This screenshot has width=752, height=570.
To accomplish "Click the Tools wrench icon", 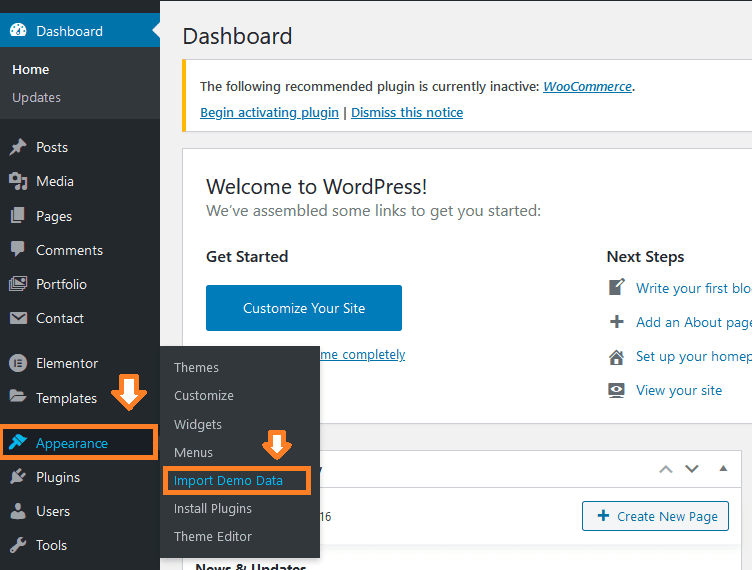I will tap(18, 545).
